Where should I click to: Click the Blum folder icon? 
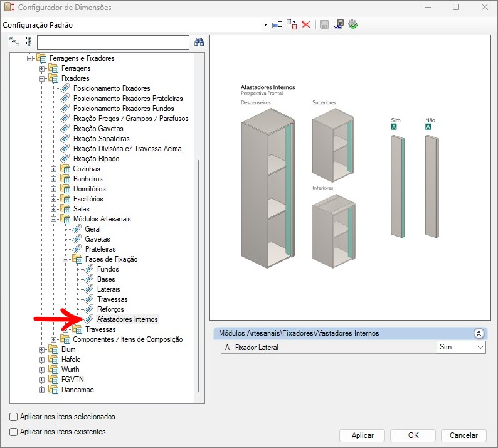pyautogui.click(x=54, y=349)
